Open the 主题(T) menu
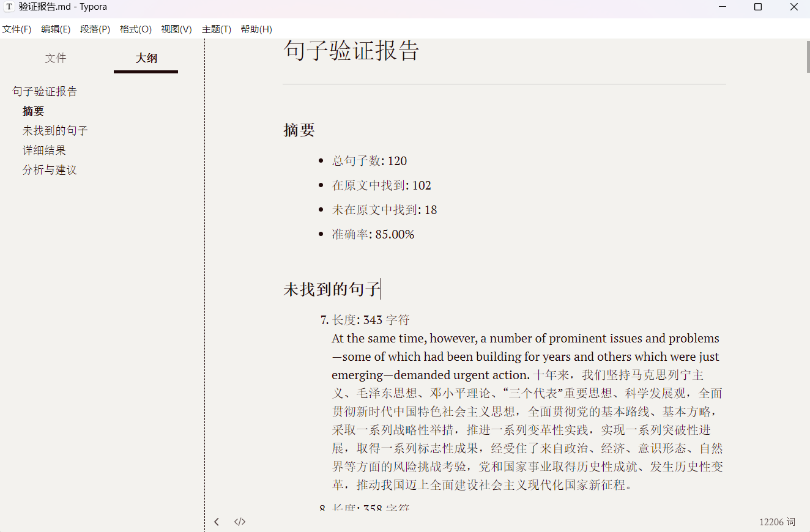 coord(216,29)
